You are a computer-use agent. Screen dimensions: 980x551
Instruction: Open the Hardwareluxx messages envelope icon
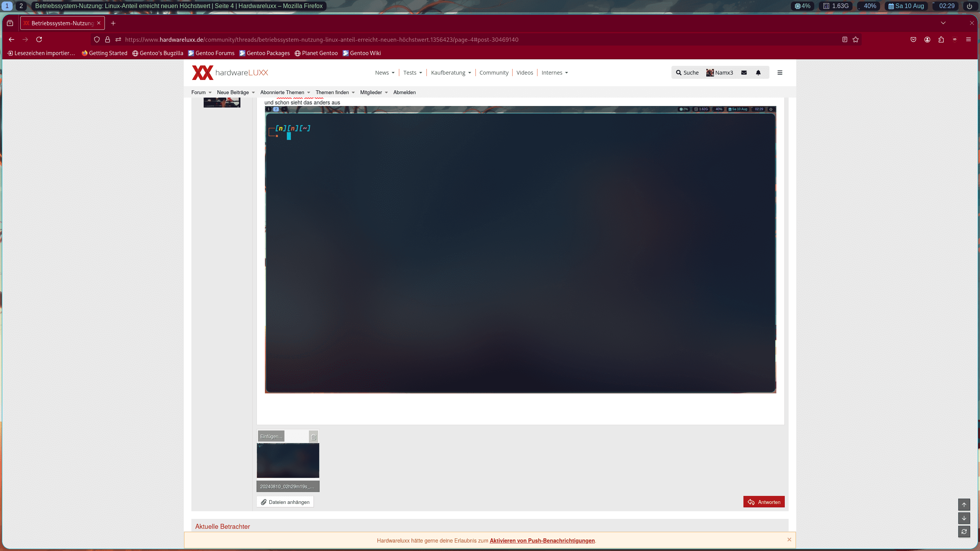[744, 73]
